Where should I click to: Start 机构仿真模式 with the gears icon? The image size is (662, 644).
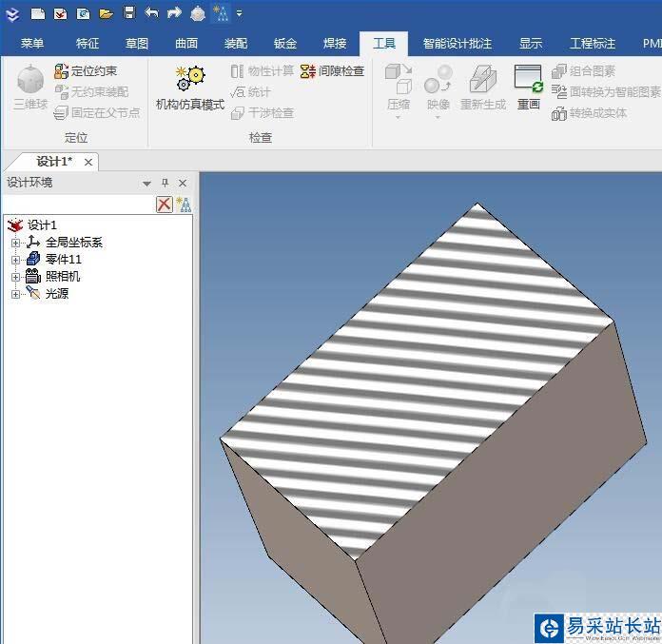[190, 88]
